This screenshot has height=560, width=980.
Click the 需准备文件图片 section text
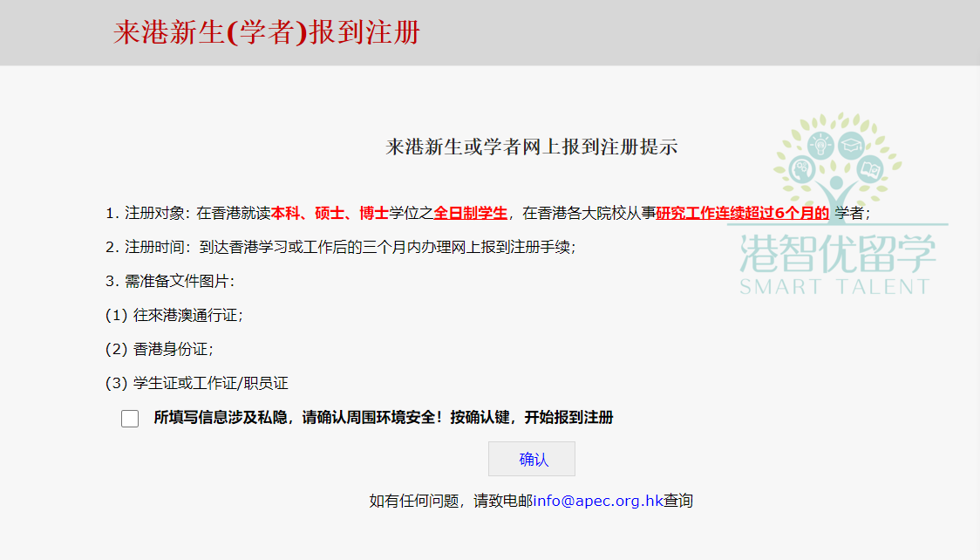[x=172, y=283]
